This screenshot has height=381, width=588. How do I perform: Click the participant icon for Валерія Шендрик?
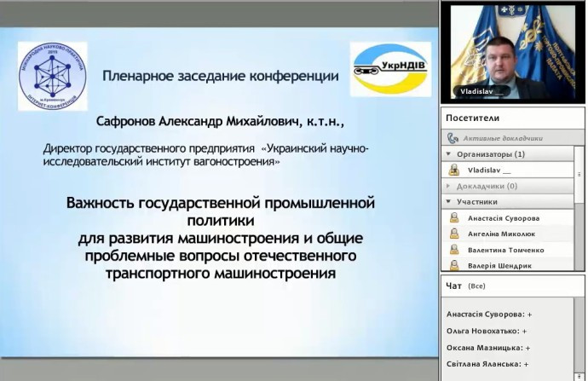click(455, 265)
